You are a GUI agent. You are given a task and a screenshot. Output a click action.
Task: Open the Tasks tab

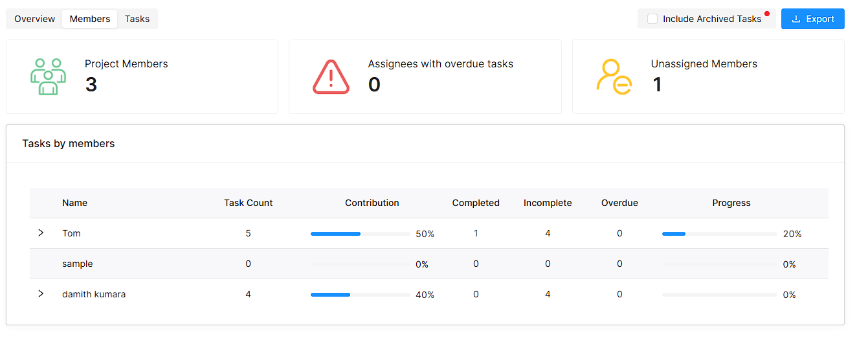137,19
